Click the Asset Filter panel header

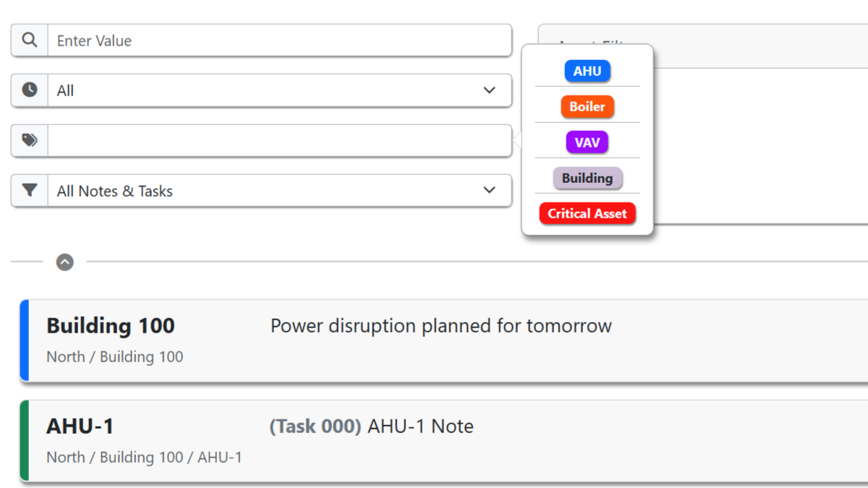[759, 46]
